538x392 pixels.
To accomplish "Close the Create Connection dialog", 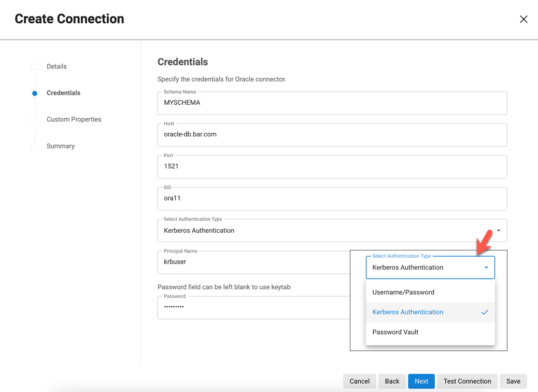I will pyautogui.click(x=523, y=19).
